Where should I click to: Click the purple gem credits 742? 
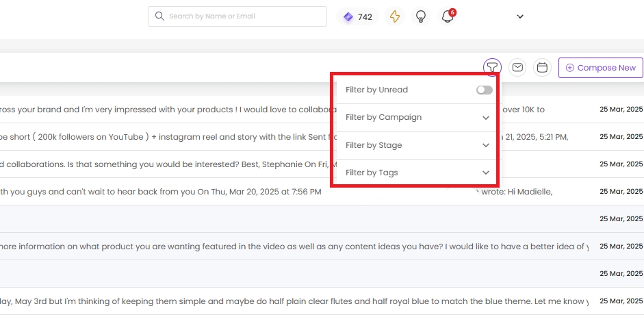pos(358,17)
